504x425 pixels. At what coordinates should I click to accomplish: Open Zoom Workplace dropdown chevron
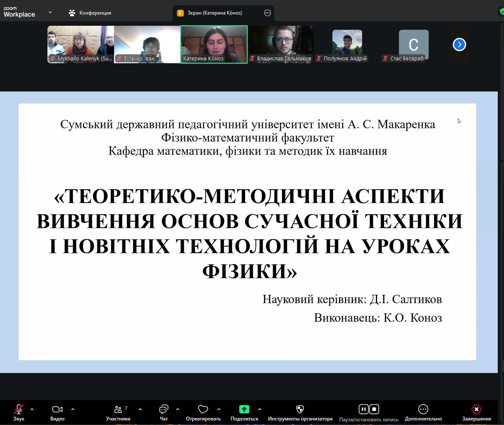point(50,12)
